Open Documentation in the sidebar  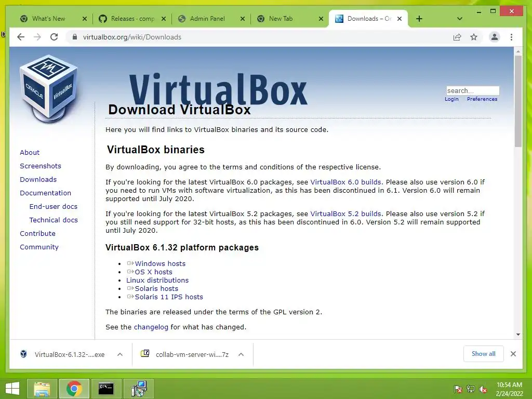pos(46,193)
